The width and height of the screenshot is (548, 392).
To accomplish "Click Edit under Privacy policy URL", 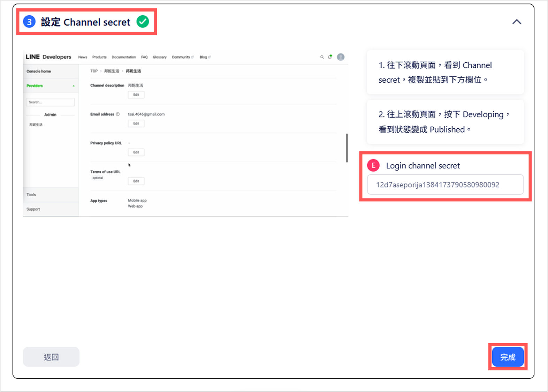I will click(x=136, y=152).
